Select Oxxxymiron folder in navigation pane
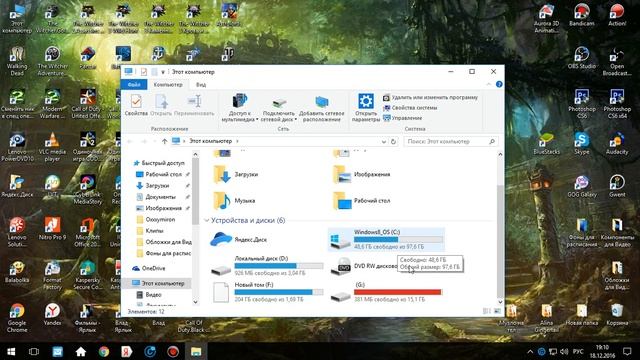The image size is (640, 360). tap(160, 220)
